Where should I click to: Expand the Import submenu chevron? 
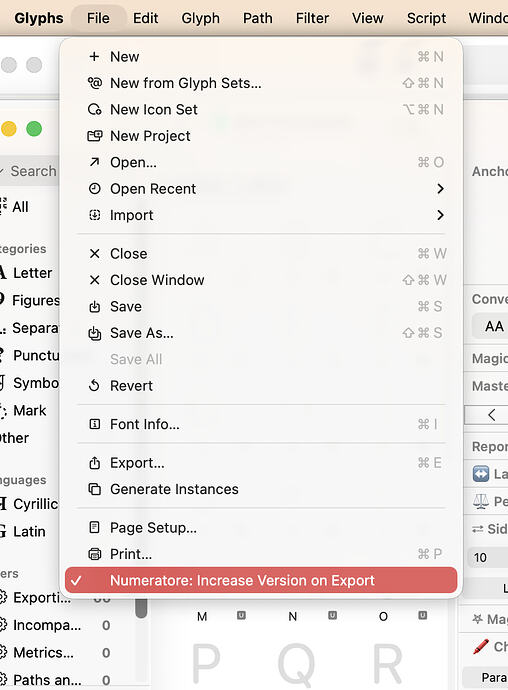pos(440,215)
